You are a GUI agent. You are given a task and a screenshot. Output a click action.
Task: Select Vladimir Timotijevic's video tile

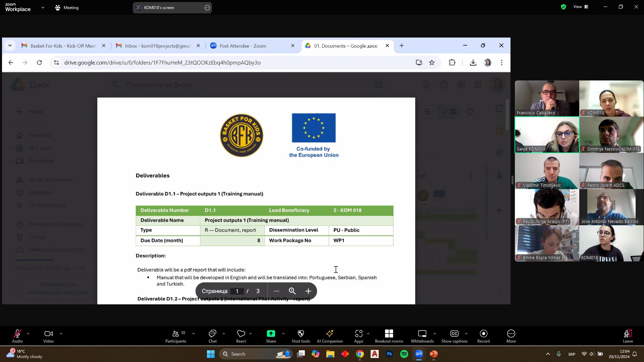point(547,171)
